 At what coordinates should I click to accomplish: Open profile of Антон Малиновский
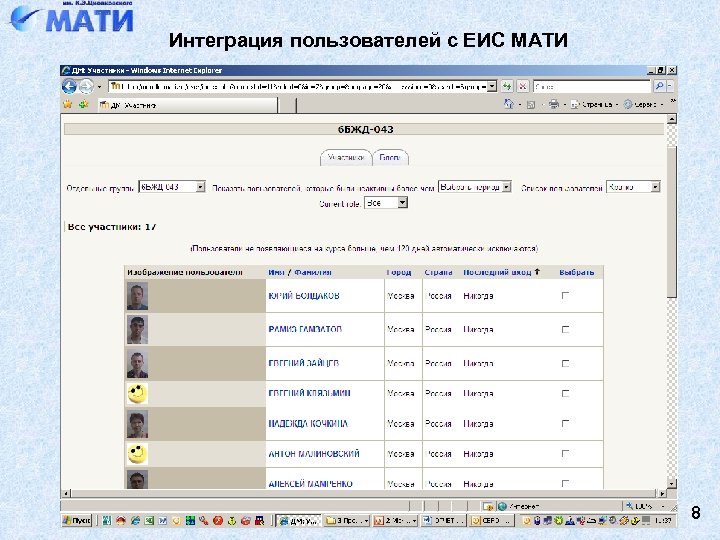pyautogui.click(x=314, y=454)
